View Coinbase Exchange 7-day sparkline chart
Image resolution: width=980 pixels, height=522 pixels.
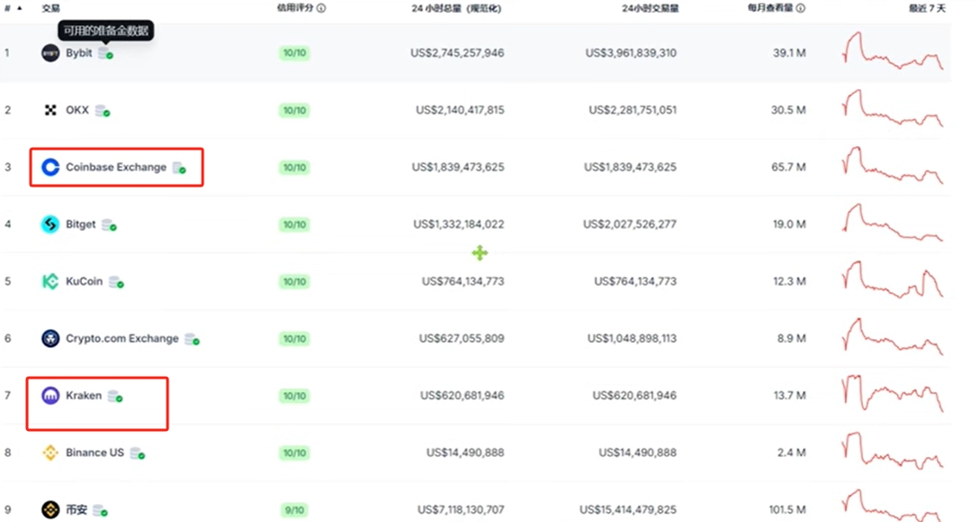point(893,165)
